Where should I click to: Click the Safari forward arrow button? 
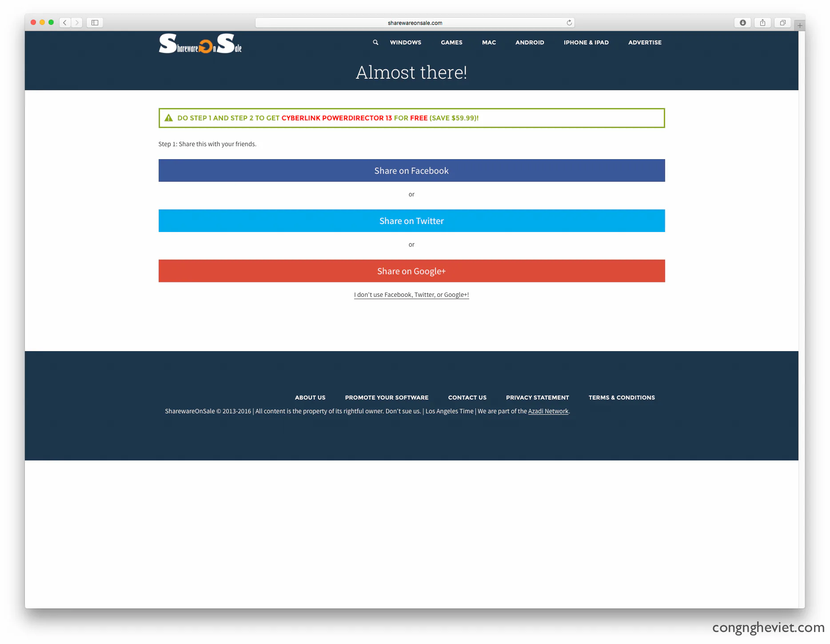77,23
